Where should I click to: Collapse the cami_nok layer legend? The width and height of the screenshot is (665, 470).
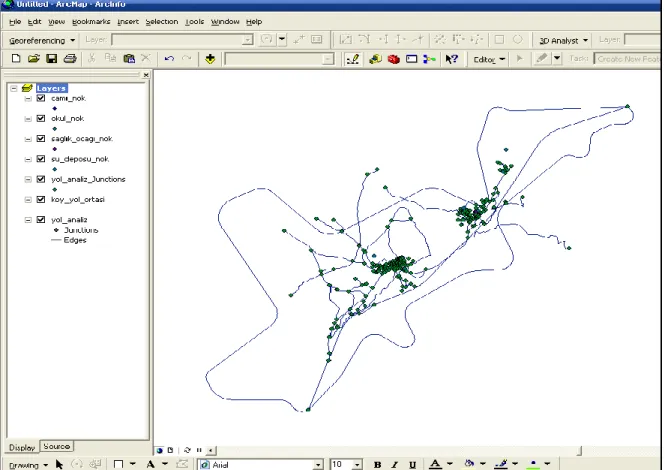(x=28, y=98)
